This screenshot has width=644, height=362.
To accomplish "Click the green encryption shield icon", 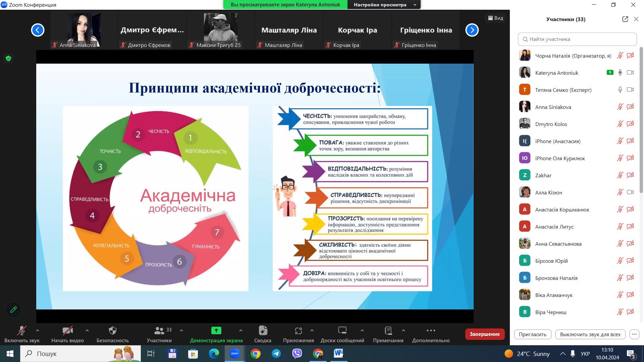I will click(x=8, y=58).
